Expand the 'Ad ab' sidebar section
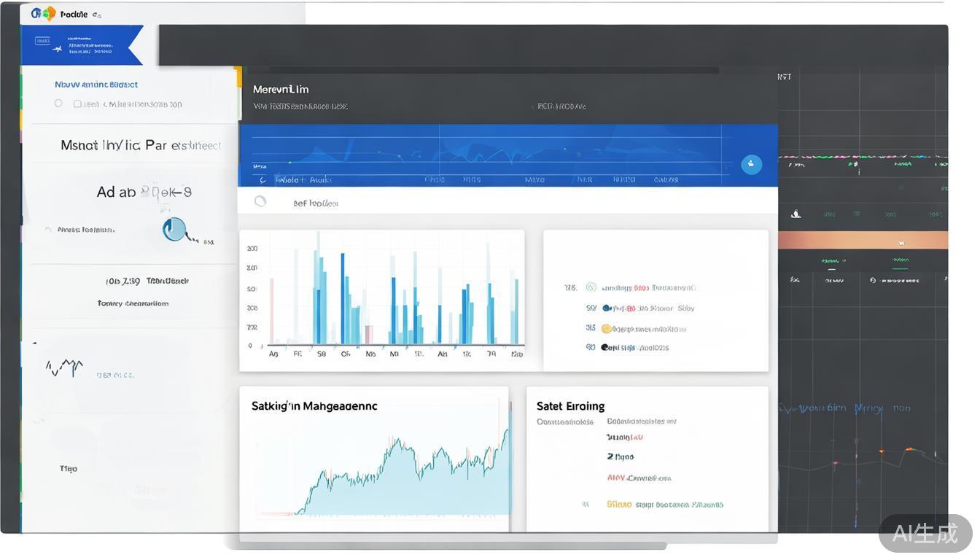 (144, 192)
